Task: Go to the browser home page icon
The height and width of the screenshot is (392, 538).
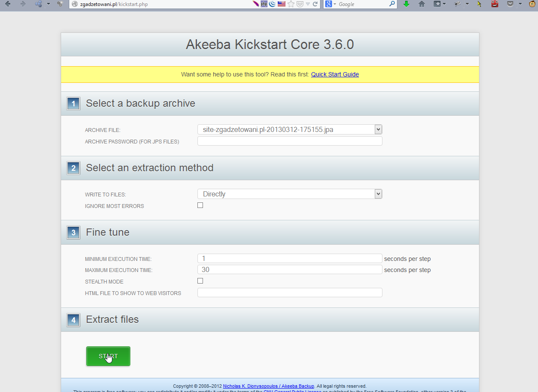Action: tap(422, 4)
